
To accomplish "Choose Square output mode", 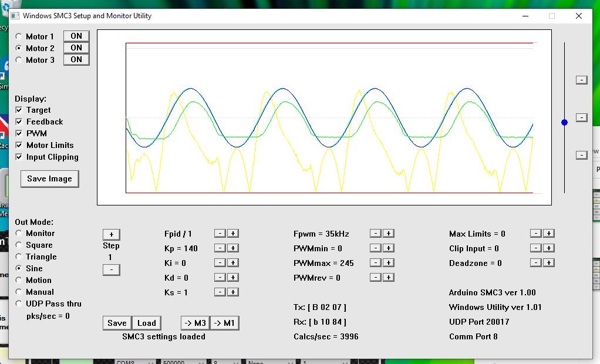I will point(19,245).
